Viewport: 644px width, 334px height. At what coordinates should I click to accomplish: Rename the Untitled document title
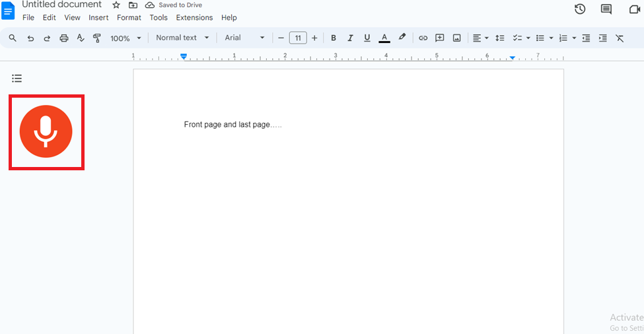[61, 5]
